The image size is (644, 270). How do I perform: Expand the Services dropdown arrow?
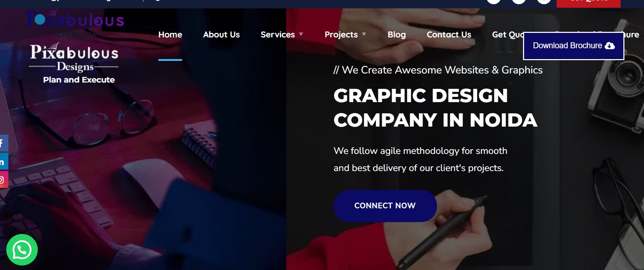(301, 34)
